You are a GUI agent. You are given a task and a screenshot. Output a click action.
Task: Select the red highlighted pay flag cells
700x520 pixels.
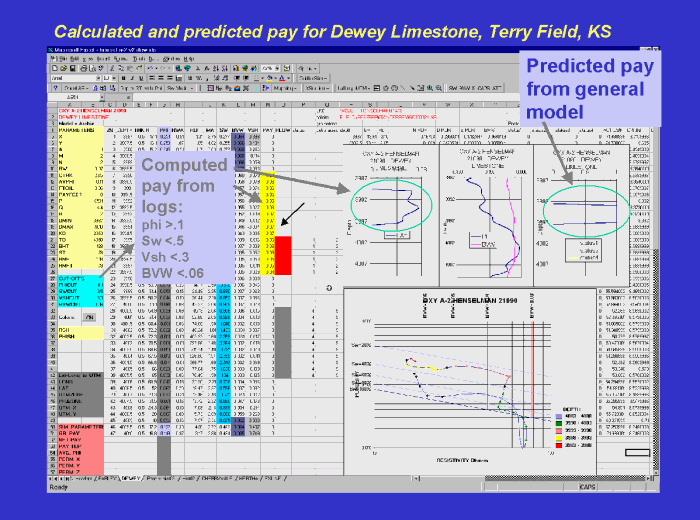282,254
